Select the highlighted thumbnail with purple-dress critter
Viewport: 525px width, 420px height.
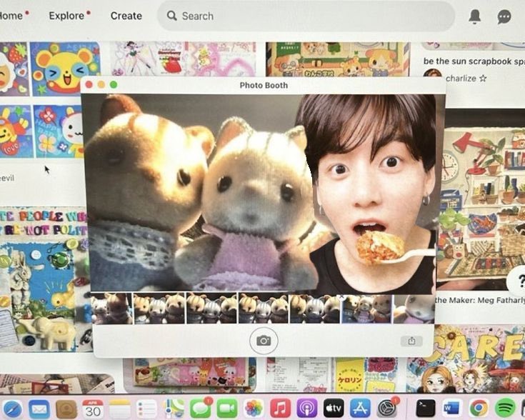366,309
